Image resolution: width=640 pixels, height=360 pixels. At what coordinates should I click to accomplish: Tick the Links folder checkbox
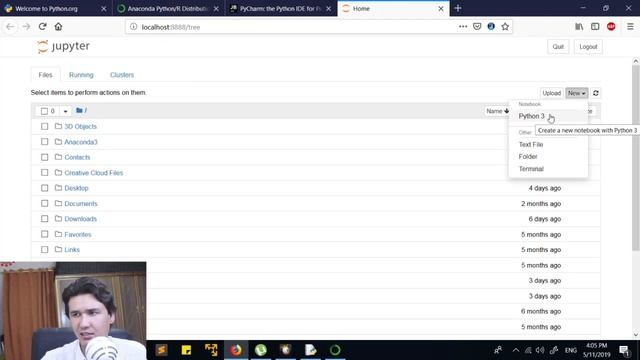pyautogui.click(x=44, y=249)
